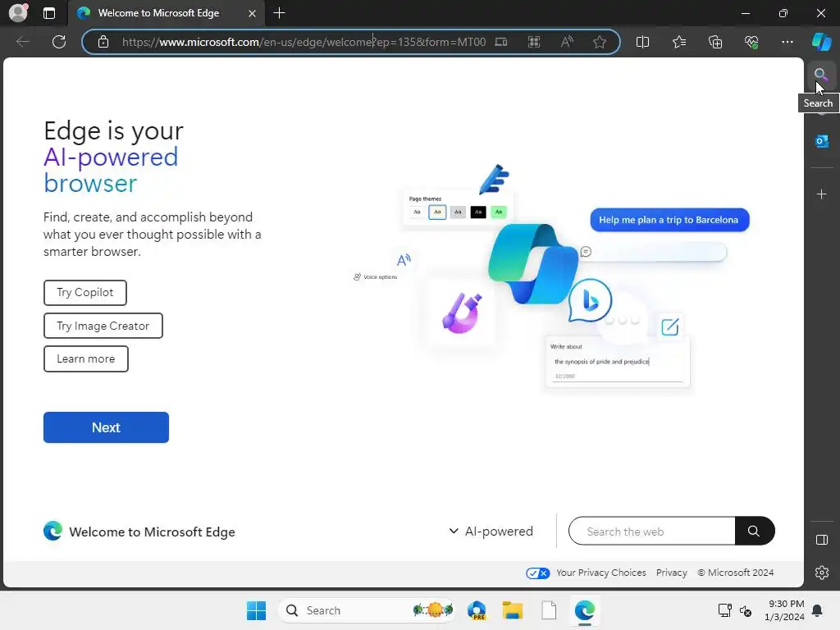Screen dimensions: 840x630
Task: Open Microsoft Edge from taskbar
Action: [584, 610]
